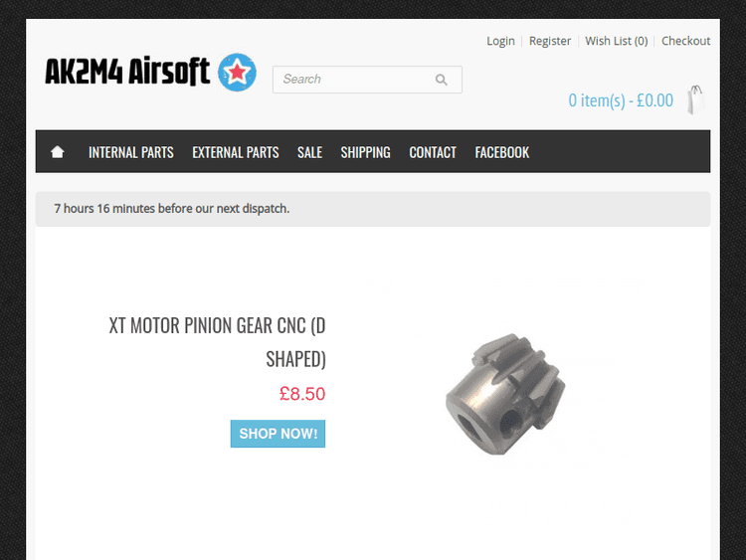
Task: Expand the 0 item(s) - £0.00 cart summary
Action: pos(621,100)
